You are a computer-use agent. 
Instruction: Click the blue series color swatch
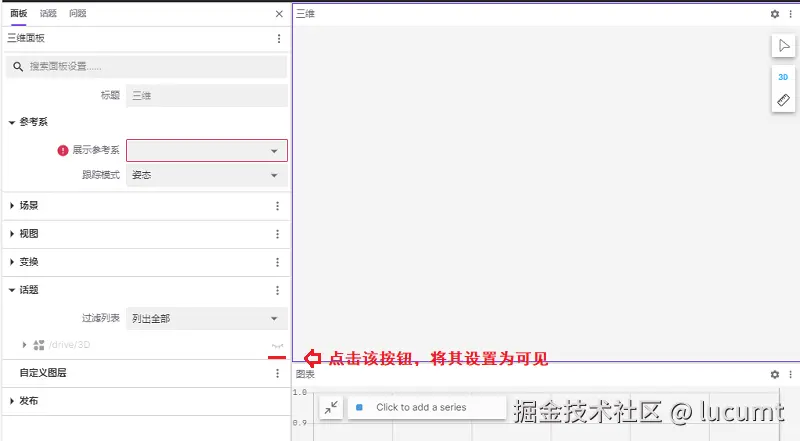tap(359, 407)
